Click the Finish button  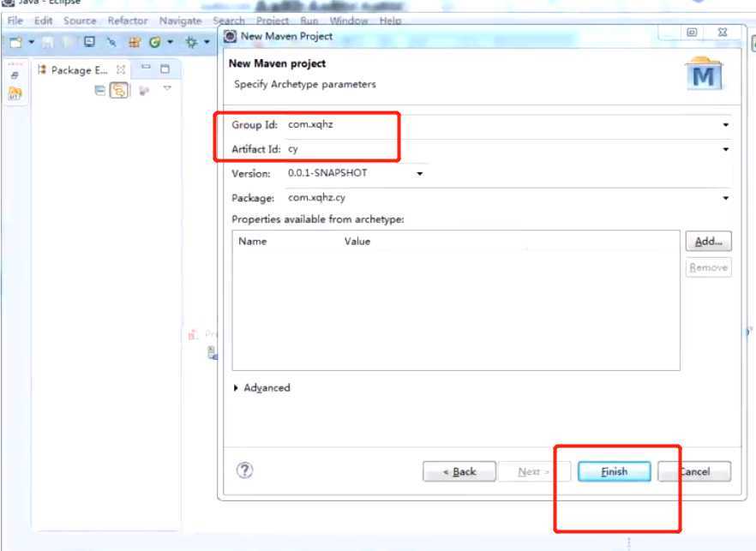click(615, 471)
